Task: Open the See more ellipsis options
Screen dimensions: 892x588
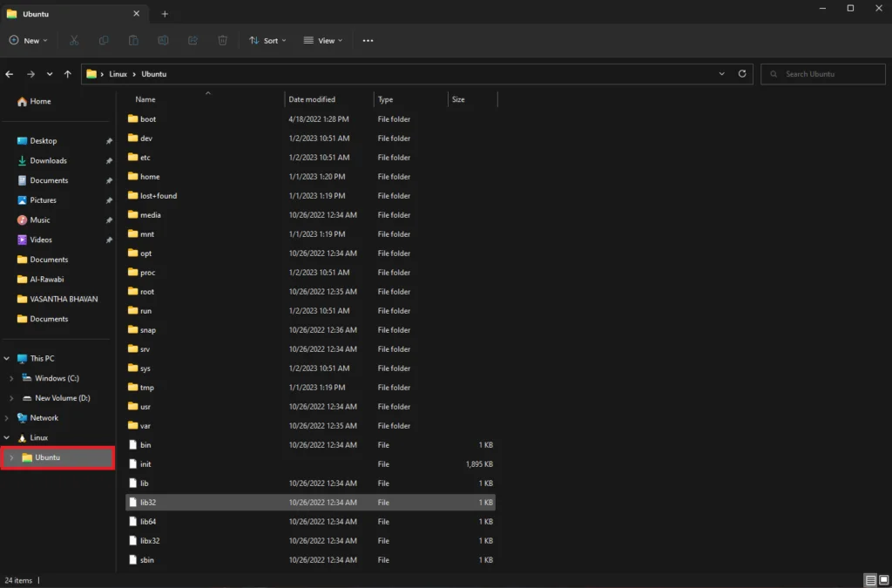Action: [x=368, y=40]
